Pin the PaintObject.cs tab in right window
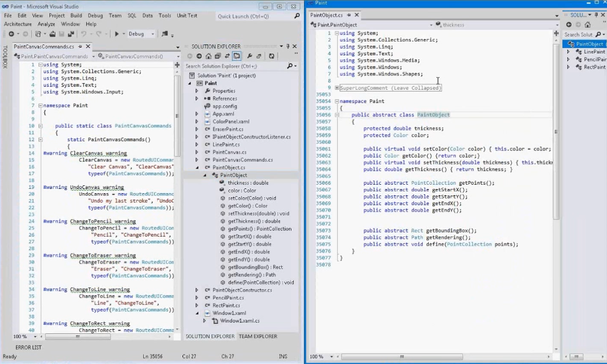Image resolution: width=607 pixels, height=364 pixels. coord(349,14)
